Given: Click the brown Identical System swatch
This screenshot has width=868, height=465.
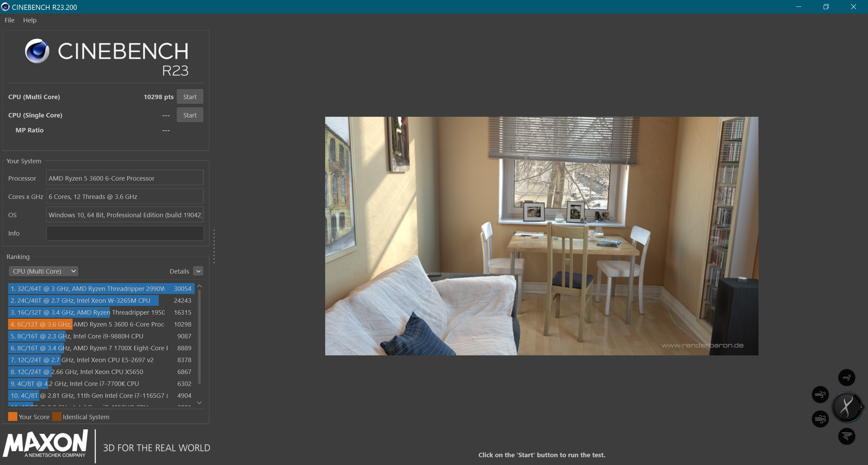Looking at the screenshot, I should (x=57, y=416).
